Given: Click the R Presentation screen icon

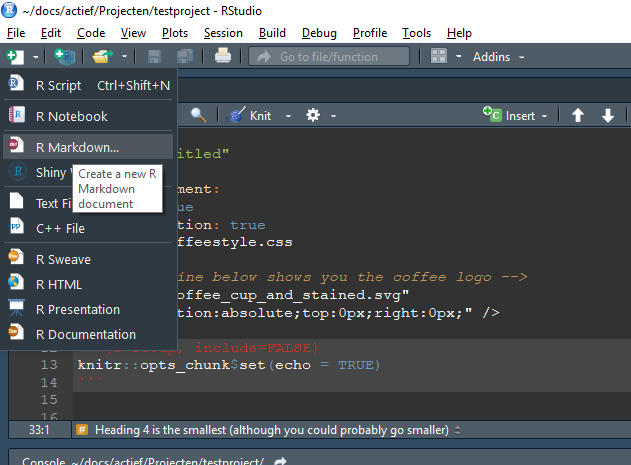Looking at the screenshot, I should click(x=16, y=307).
